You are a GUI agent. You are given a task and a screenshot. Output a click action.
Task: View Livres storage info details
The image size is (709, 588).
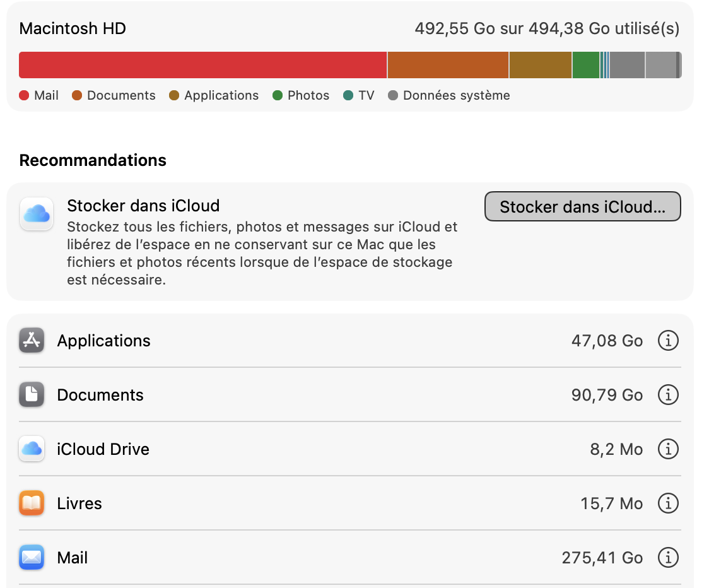click(668, 503)
